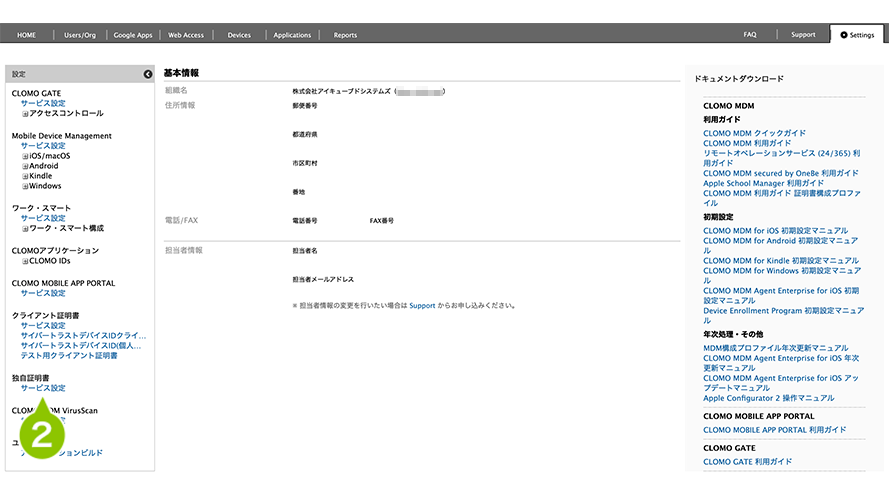Expand the iOS/macOS tree node
This screenshot has width=889, height=500.
[x=25, y=156]
